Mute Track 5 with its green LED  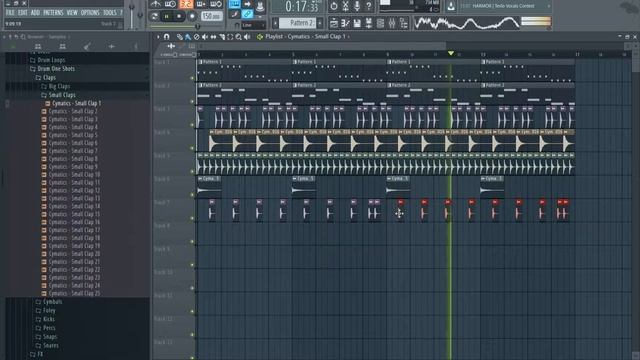192,171
